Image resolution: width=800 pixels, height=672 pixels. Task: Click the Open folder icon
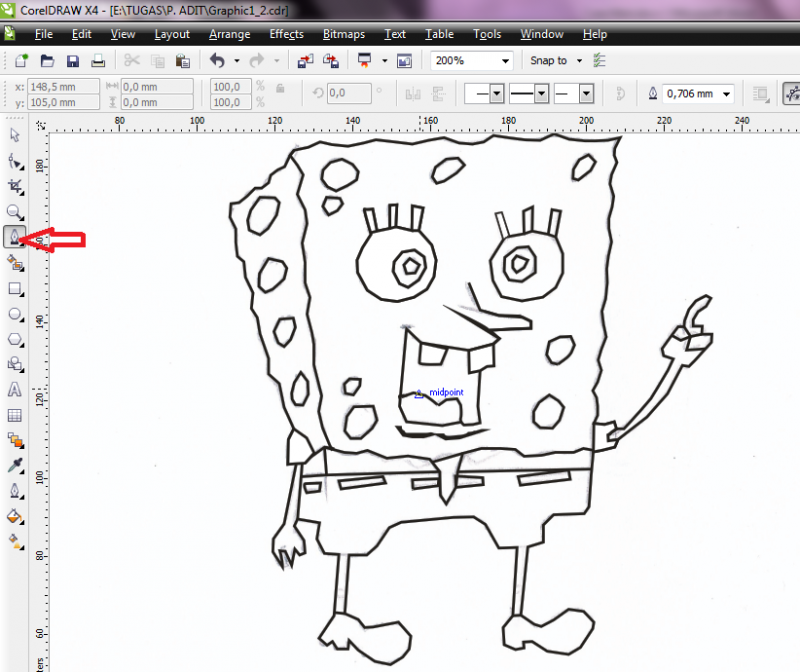click(47, 61)
